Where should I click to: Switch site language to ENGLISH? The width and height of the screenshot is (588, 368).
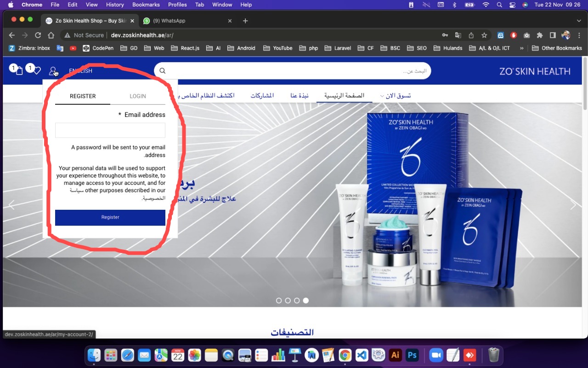[x=80, y=71]
